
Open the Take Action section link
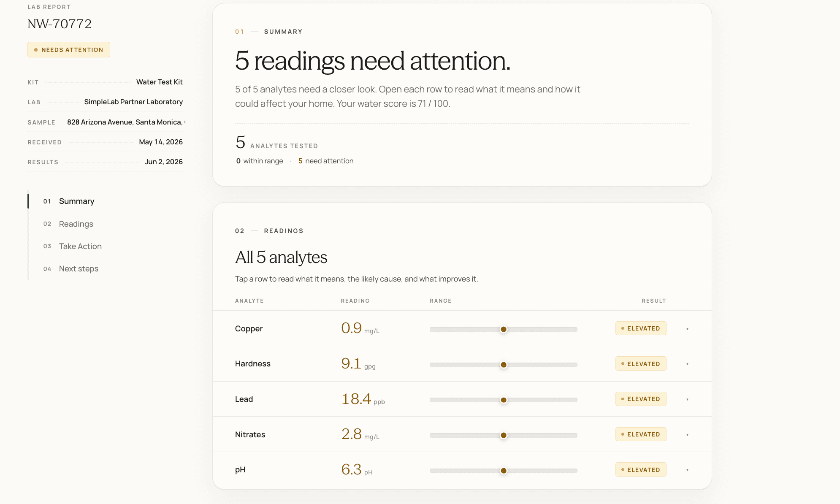point(73,246)
